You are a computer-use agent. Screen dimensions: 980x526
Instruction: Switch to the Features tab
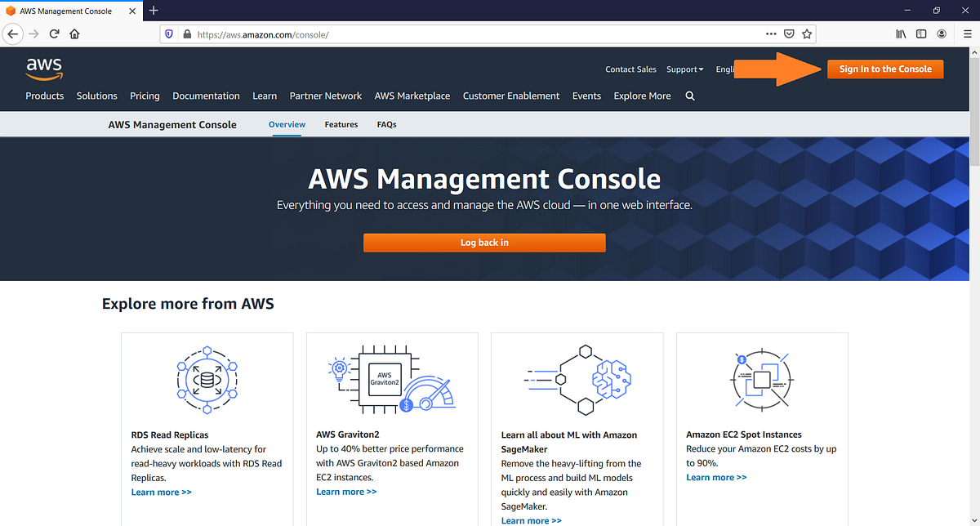[x=341, y=125]
